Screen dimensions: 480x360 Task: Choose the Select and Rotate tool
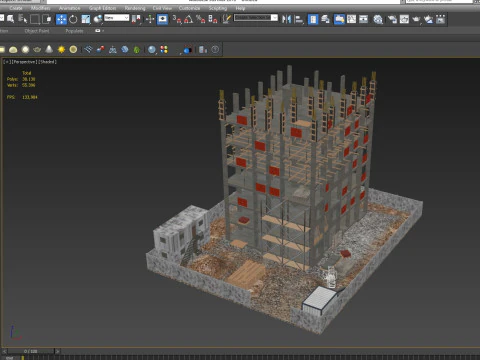click(73, 19)
